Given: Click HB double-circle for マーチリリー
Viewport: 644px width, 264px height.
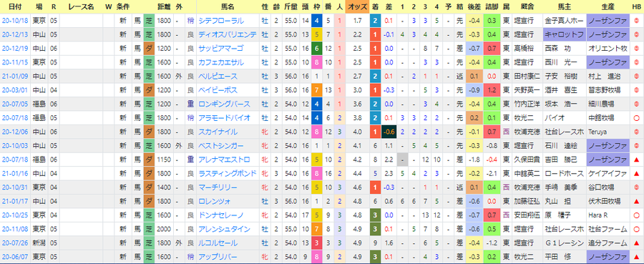Looking at the screenshot, I should click(636, 187).
